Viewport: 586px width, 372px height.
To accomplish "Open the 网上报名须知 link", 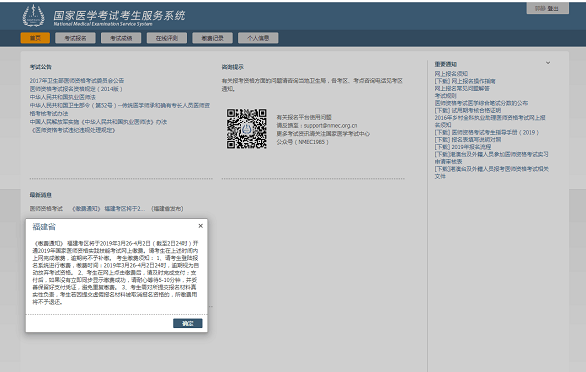I will click(x=451, y=74).
